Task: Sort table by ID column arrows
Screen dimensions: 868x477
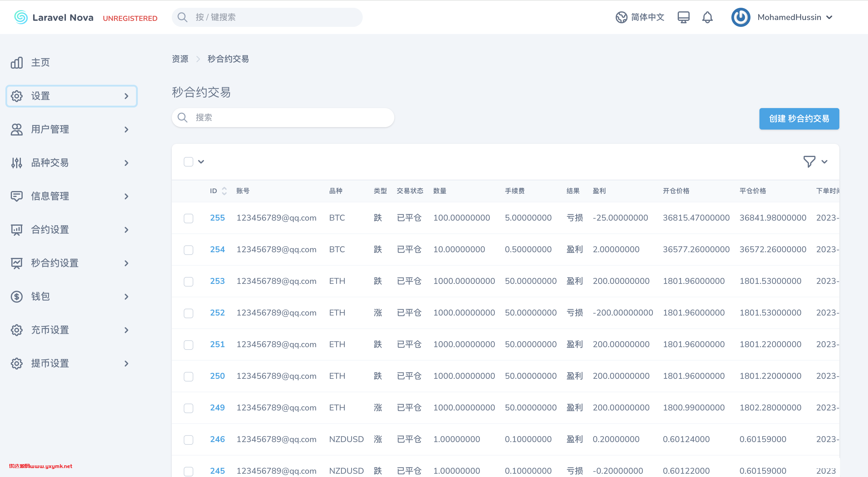Action: tap(224, 191)
